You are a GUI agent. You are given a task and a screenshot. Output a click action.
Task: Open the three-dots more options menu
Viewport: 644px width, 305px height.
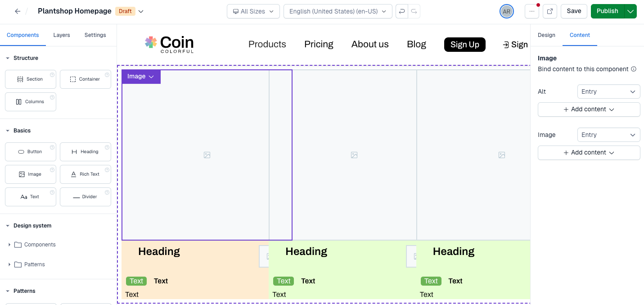tap(532, 11)
